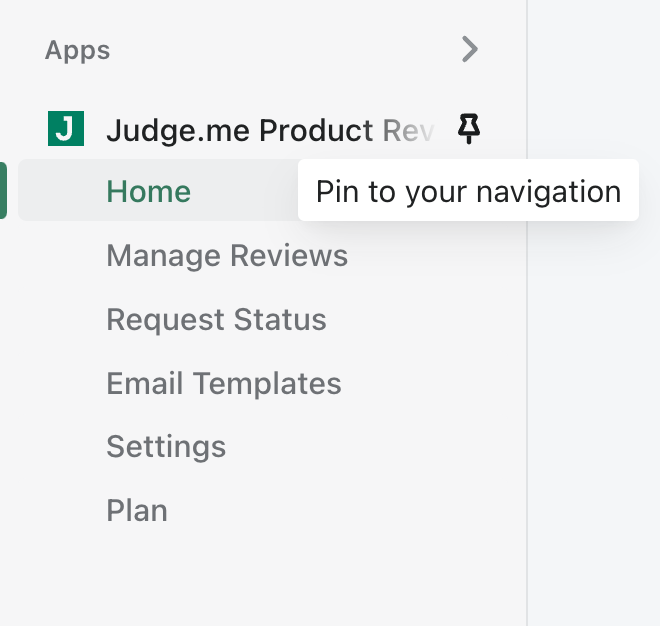Choose Email Templates under Judge.me
Image resolution: width=660 pixels, height=626 pixels.
point(224,383)
